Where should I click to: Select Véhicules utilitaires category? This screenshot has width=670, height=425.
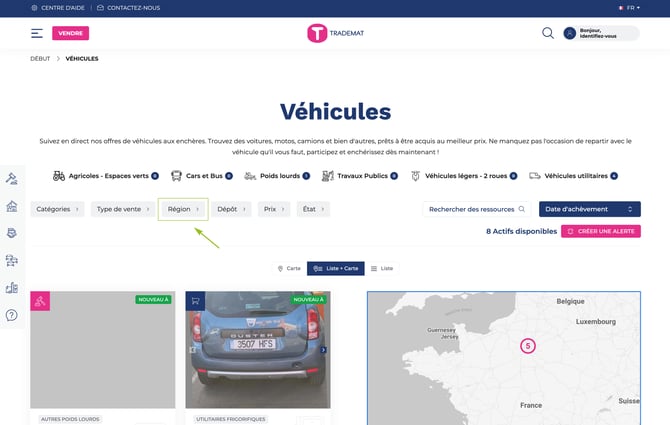(573, 176)
